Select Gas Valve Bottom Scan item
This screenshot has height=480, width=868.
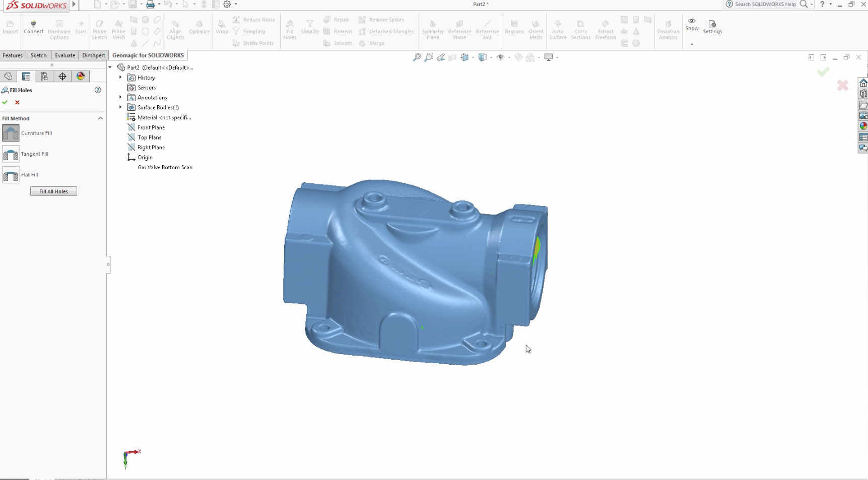[165, 167]
